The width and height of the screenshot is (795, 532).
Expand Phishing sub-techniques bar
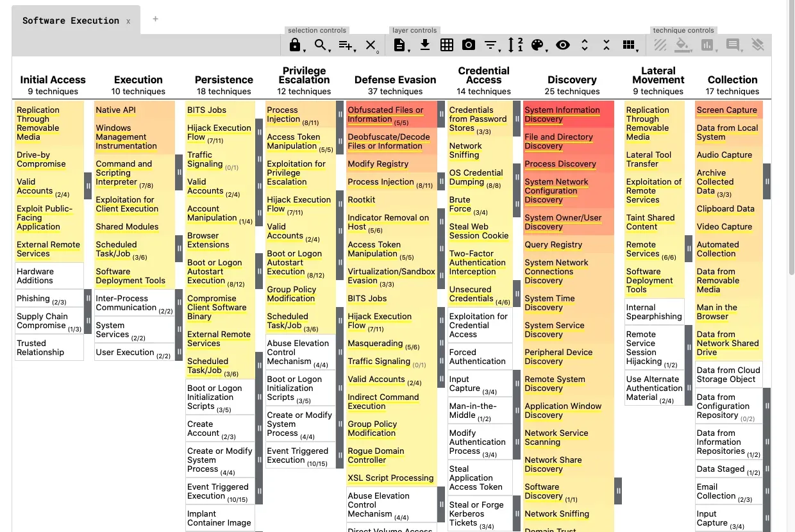[88, 298]
